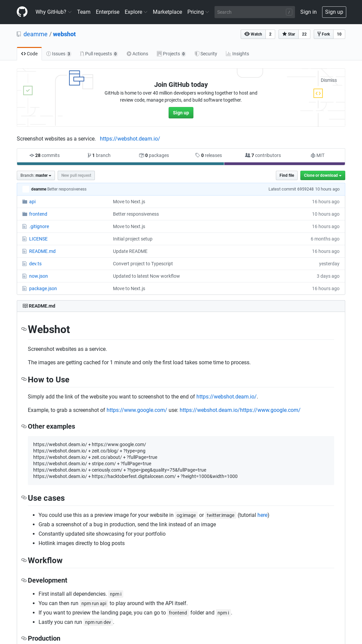Image resolution: width=362 pixels, height=644 pixels.
Task: Click the dev.ts file icon
Action: point(24,264)
